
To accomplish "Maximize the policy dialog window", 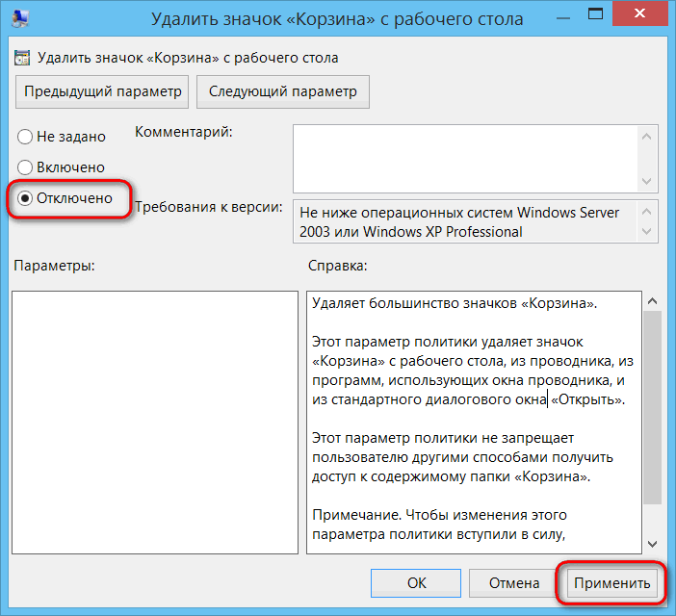I will tap(595, 13).
